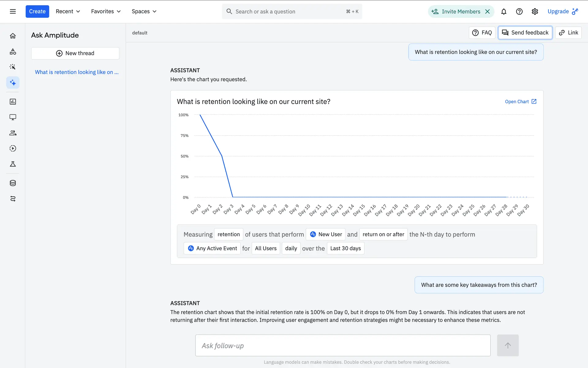
Task: Select the retention thread in sidebar
Action: [77, 72]
